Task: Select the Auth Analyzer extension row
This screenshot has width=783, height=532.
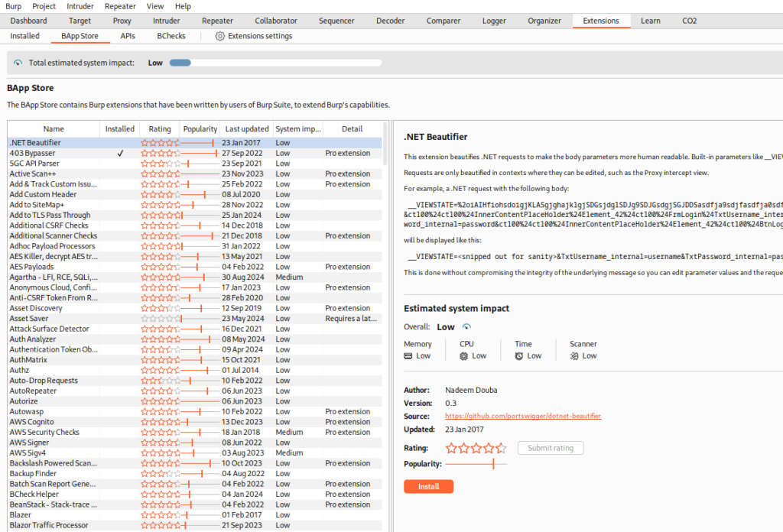Action: pyautogui.click(x=195, y=339)
